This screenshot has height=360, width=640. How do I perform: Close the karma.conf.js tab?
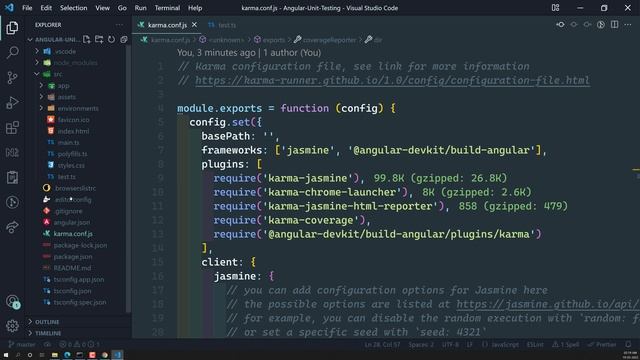[195, 25]
